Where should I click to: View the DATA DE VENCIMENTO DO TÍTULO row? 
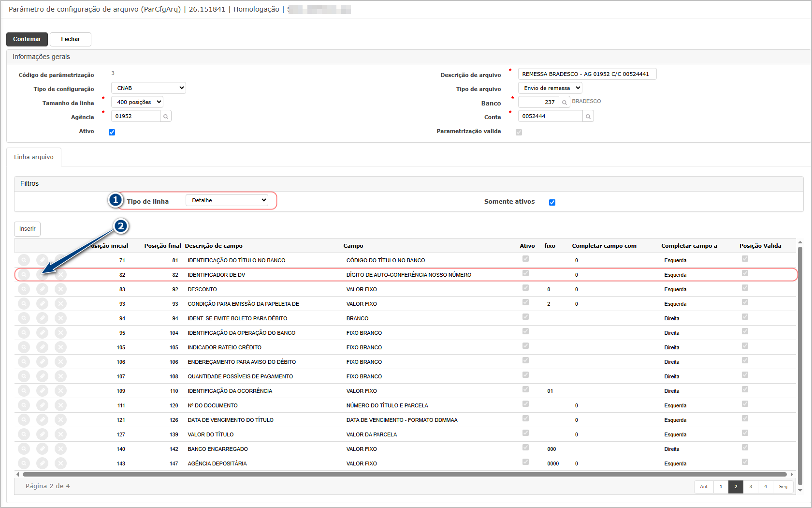[x=24, y=420]
